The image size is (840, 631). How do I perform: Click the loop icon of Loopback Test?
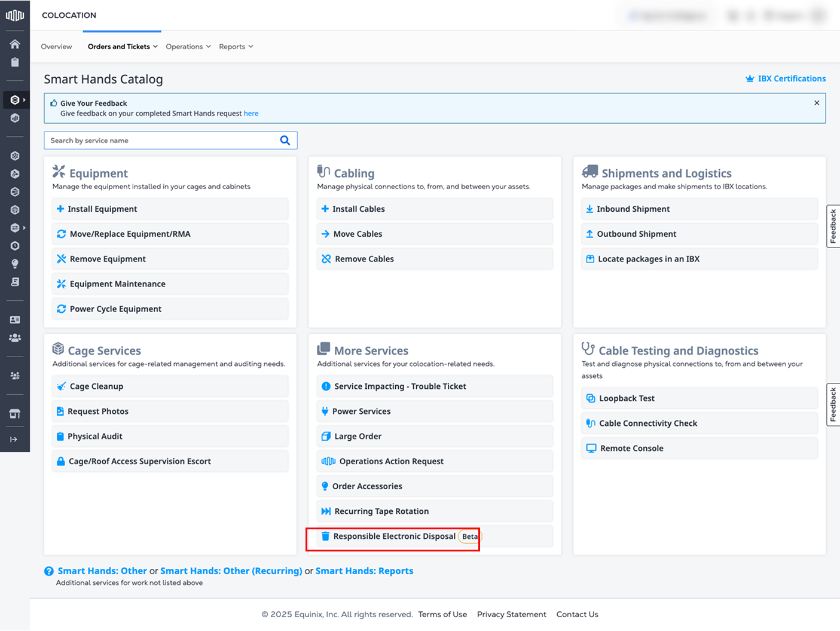(591, 398)
